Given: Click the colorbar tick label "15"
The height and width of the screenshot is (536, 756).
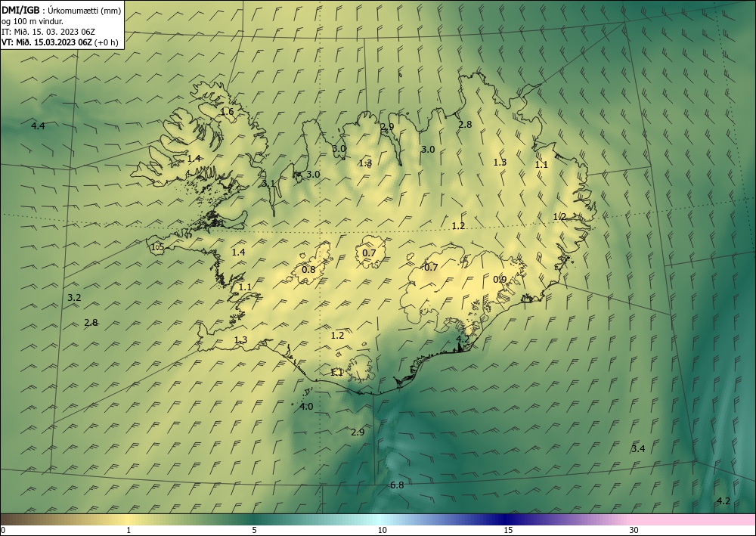Looking at the screenshot, I should 508,531.
